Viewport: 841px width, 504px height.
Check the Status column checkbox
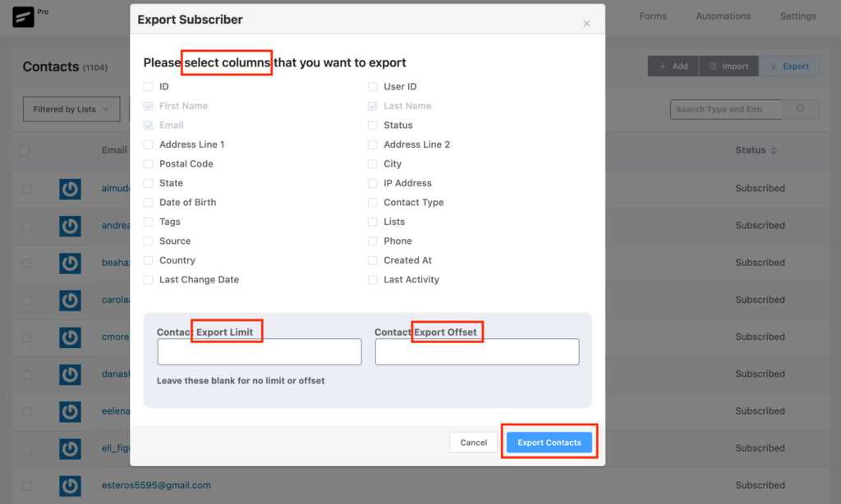(x=373, y=126)
